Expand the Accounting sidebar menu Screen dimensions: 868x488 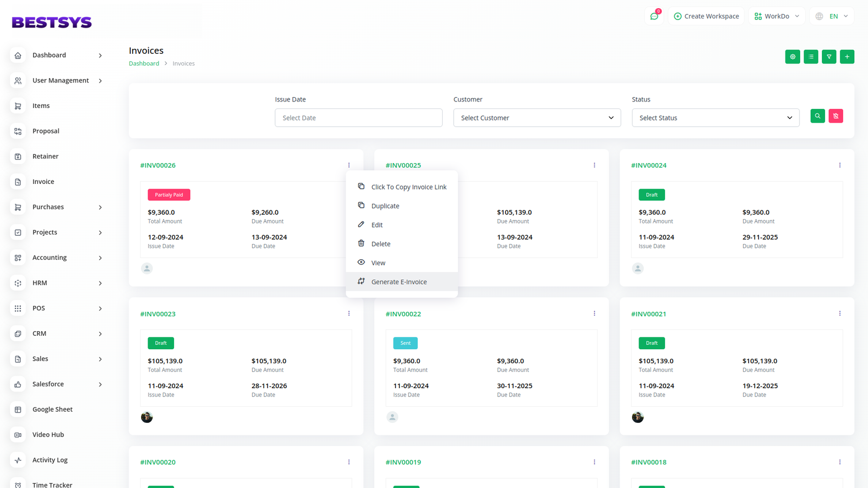point(57,258)
